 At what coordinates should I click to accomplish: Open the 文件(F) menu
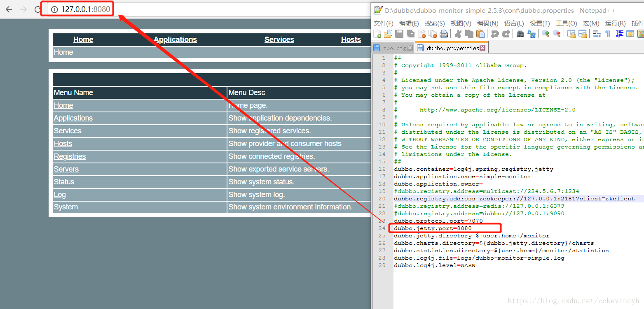(x=383, y=23)
